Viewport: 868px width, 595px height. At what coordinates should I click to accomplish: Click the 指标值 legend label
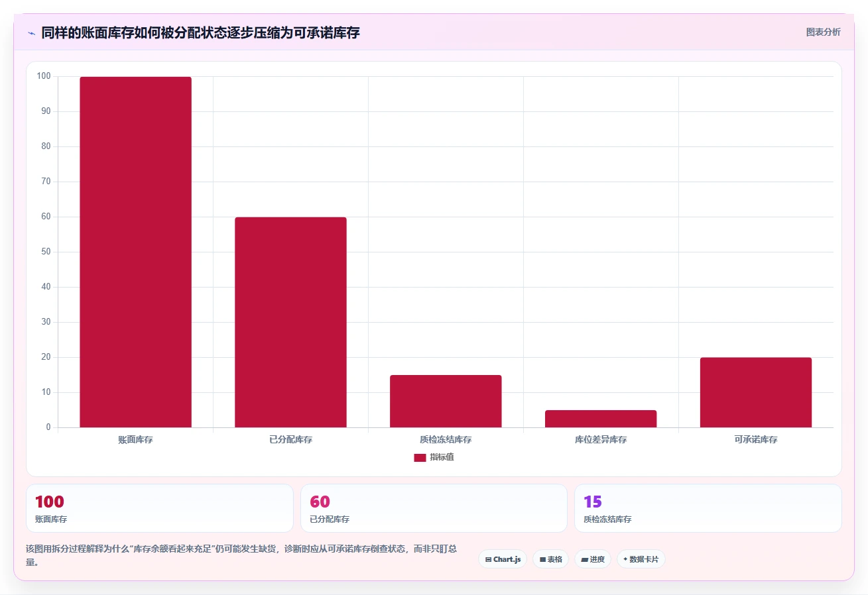[442, 458]
